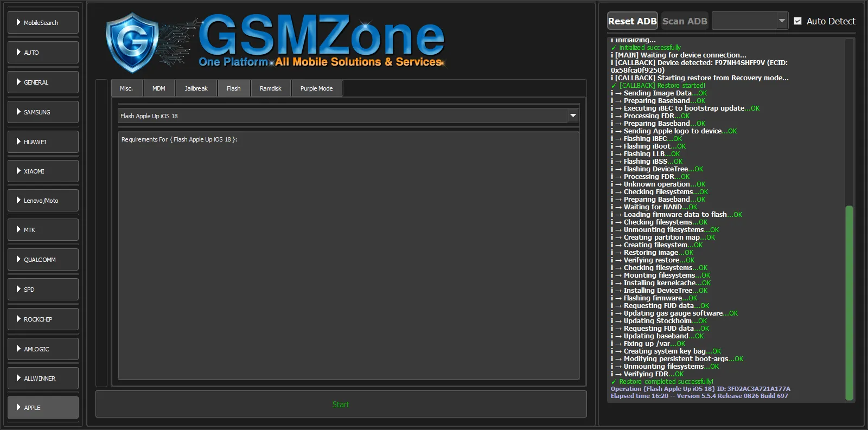
Task: Click the Start button
Action: 341,405
